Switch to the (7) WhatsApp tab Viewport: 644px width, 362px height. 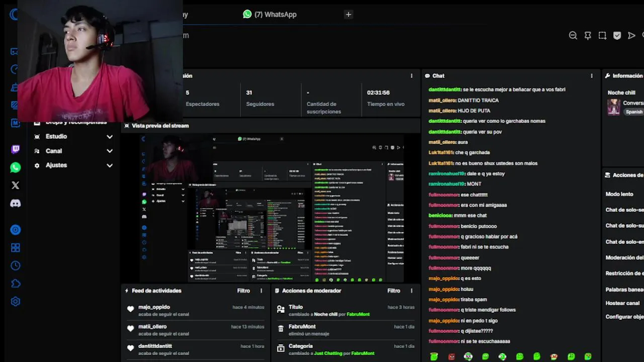coord(270,15)
